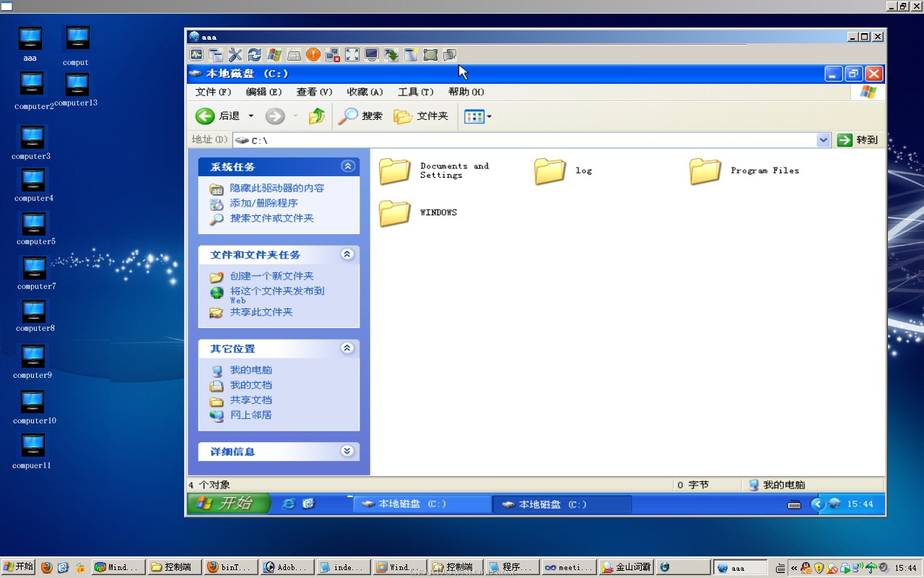The width and height of the screenshot is (924, 578).
Task: Click the screen frame capture icon
Action: tap(430, 55)
